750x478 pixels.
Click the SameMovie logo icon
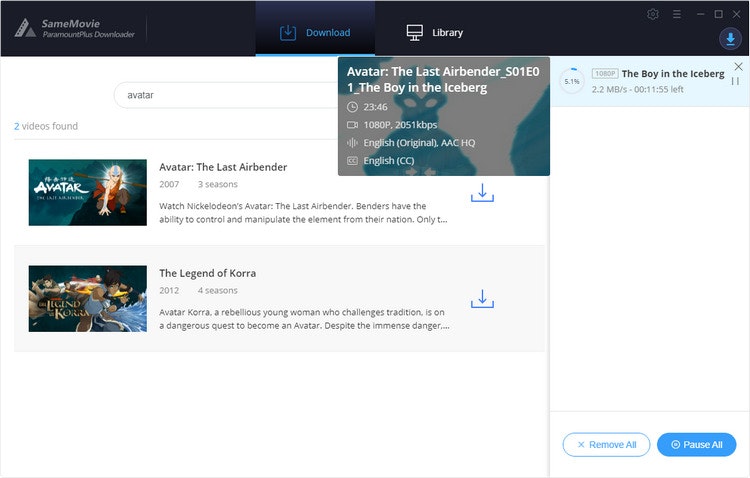coord(25,28)
